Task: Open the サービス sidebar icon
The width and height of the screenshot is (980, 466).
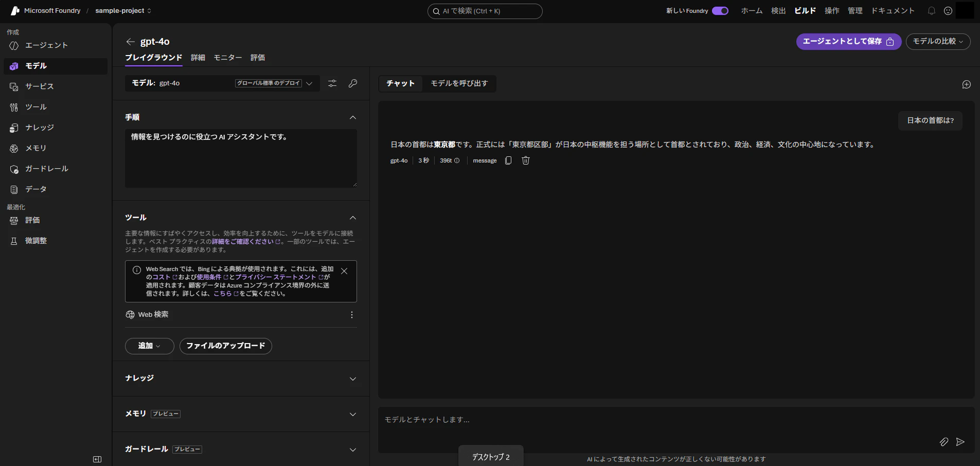Action: (x=14, y=86)
